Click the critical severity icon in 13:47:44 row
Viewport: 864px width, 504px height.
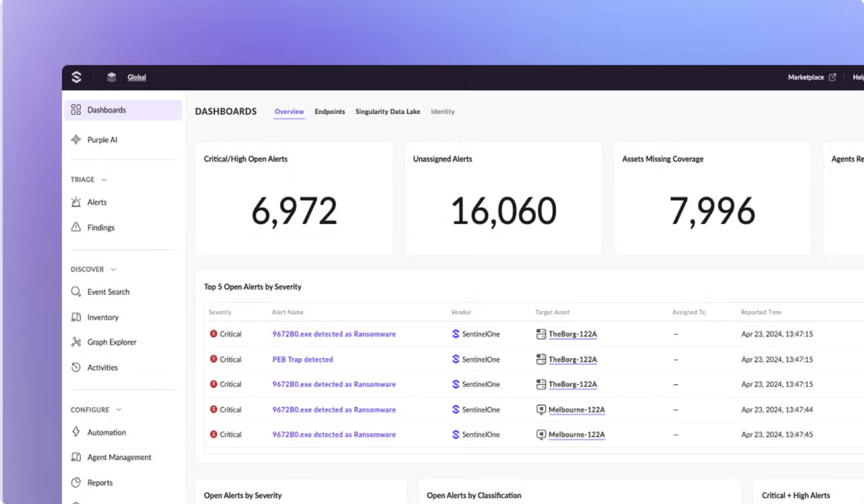214,409
